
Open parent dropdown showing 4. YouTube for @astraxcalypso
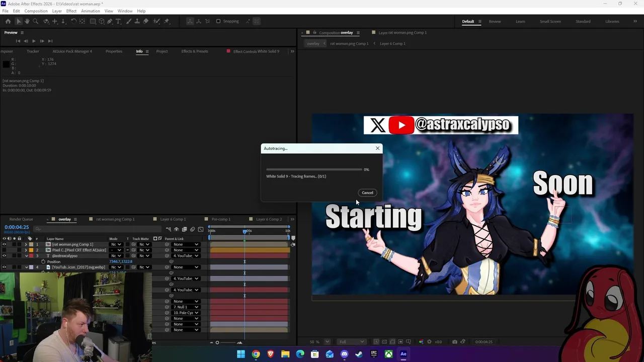tap(186, 255)
